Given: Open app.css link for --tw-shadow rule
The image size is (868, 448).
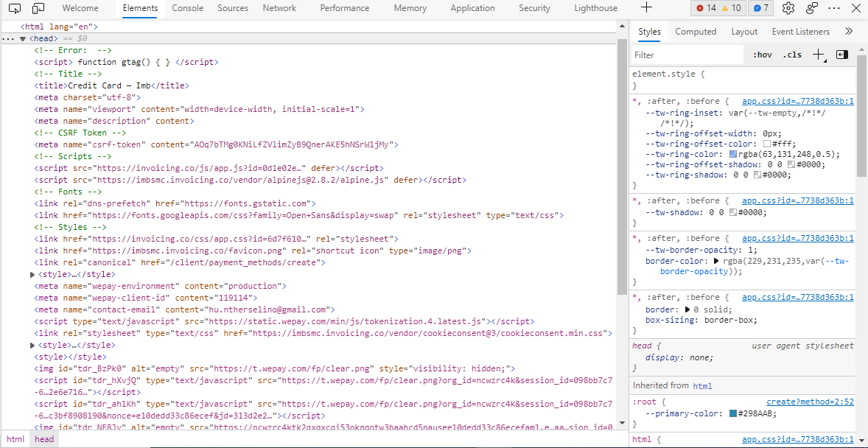Looking at the screenshot, I should click(x=798, y=200).
